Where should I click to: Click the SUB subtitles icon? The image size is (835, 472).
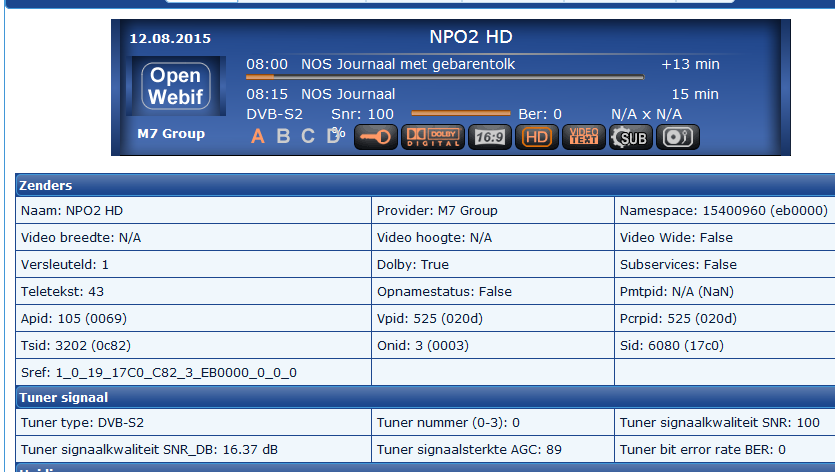tap(631, 137)
